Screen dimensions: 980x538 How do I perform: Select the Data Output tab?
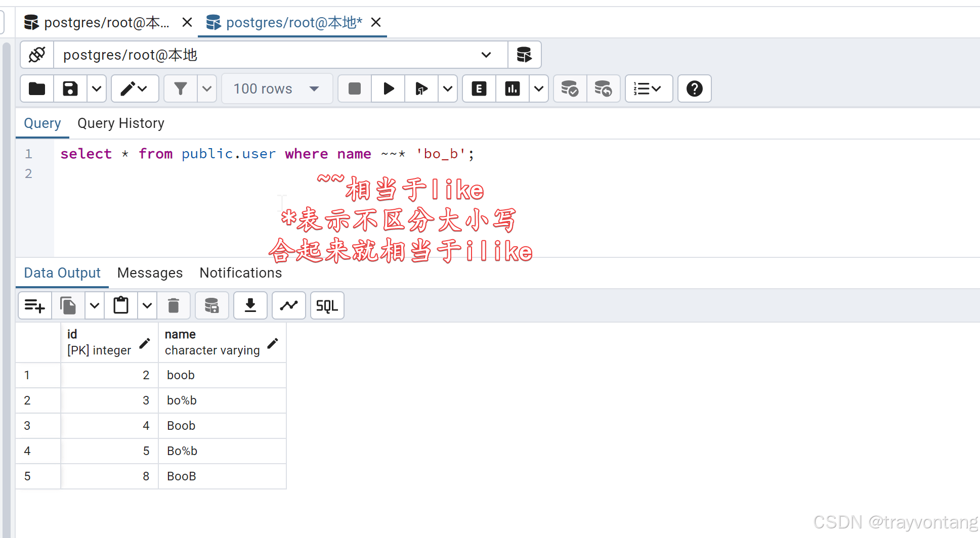(x=62, y=273)
